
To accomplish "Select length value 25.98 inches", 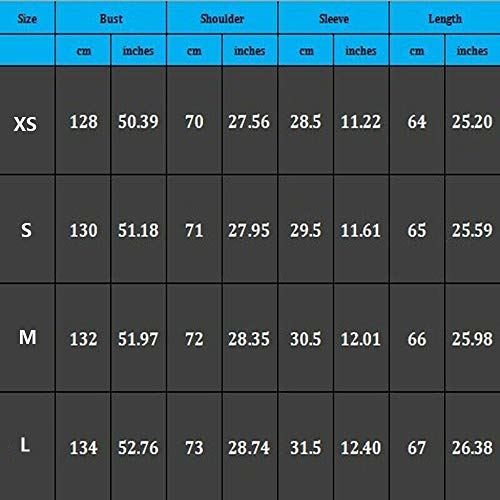I will 472,339.
